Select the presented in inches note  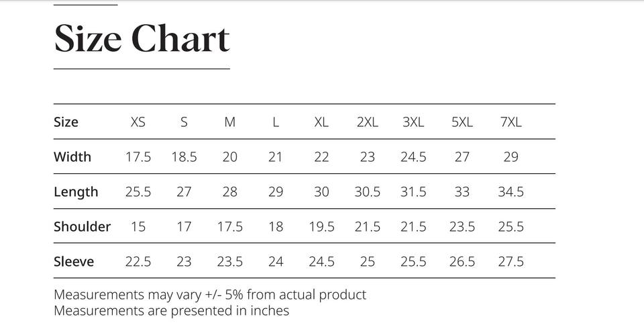tap(171, 311)
